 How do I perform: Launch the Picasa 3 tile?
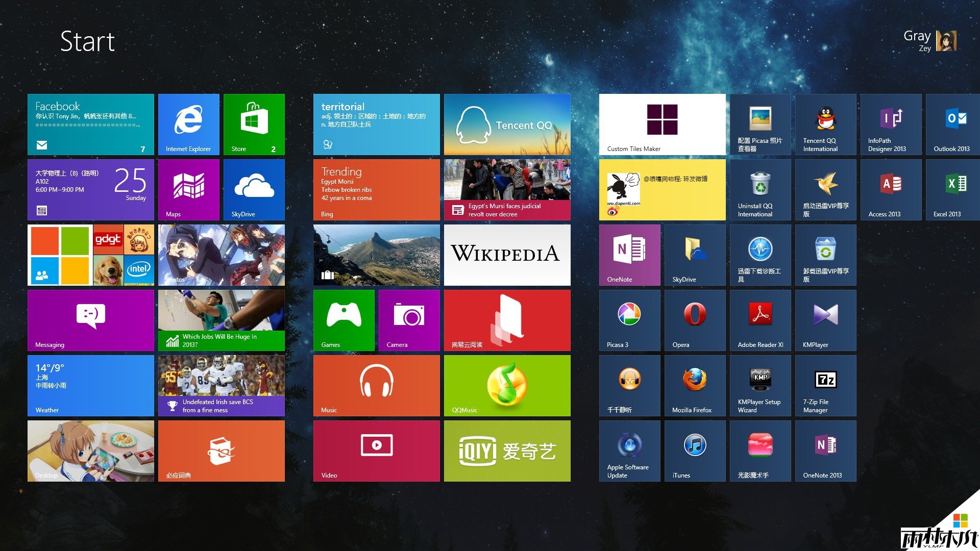[629, 320]
